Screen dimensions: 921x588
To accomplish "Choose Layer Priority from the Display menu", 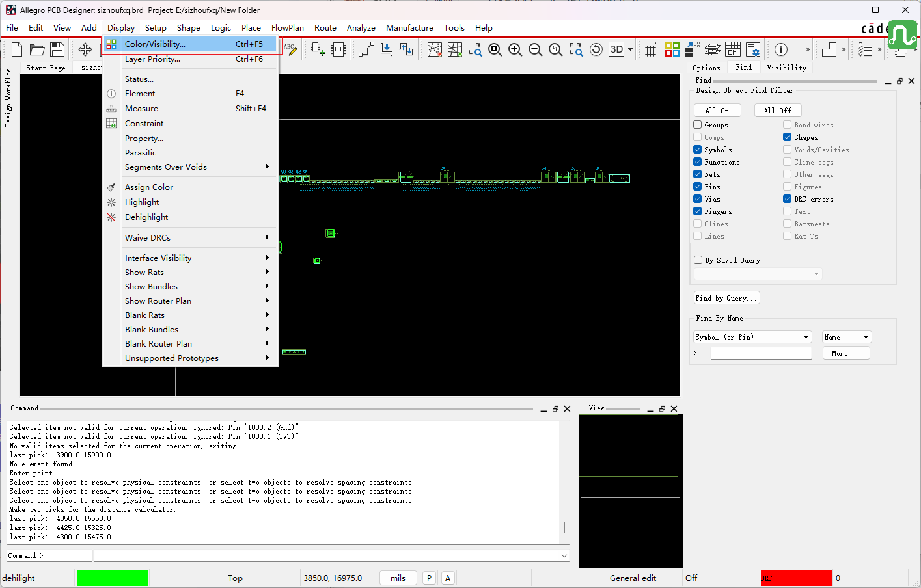I will (x=190, y=59).
